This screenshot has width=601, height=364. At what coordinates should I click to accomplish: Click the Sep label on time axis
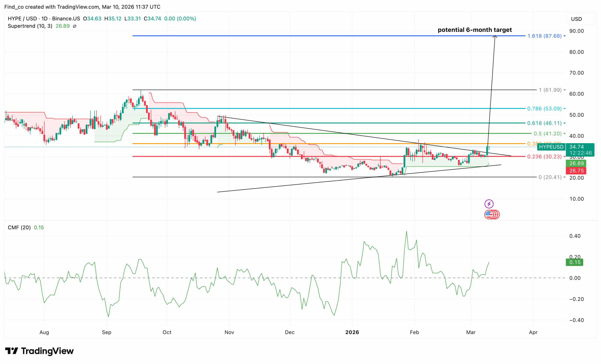[107, 332]
